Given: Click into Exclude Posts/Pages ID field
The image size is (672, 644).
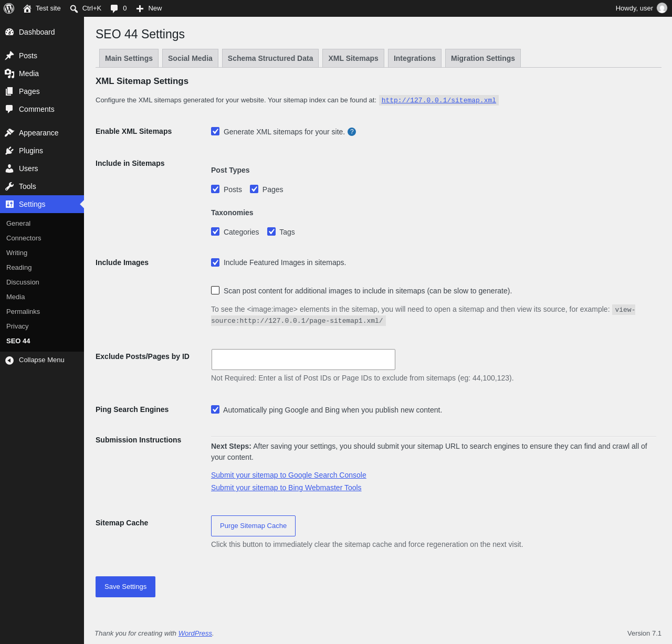Looking at the screenshot, I should pyautogui.click(x=303, y=360).
